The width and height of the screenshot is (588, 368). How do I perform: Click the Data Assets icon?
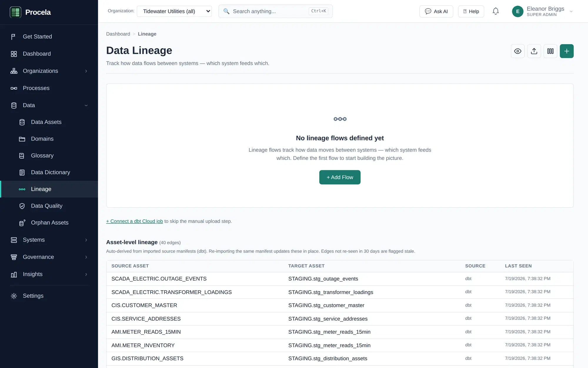[22, 122]
